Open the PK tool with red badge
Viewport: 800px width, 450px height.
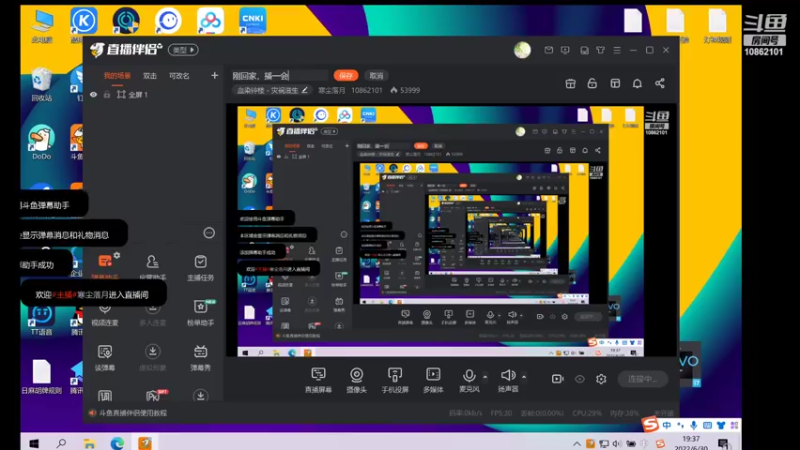click(x=154, y=395)
